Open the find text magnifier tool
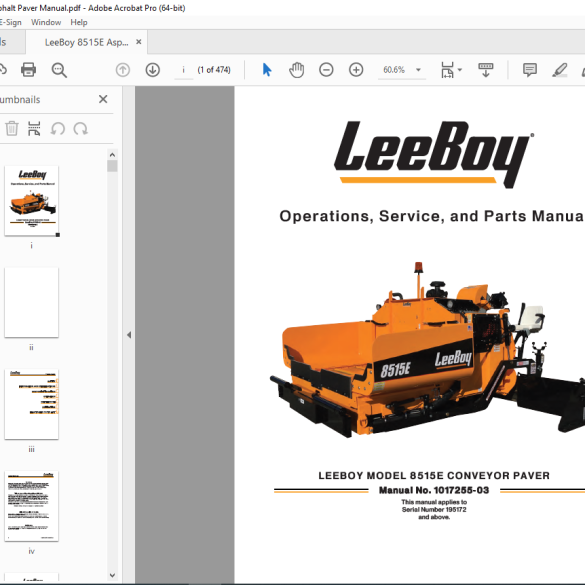585x585 pixels. [59, 70]
